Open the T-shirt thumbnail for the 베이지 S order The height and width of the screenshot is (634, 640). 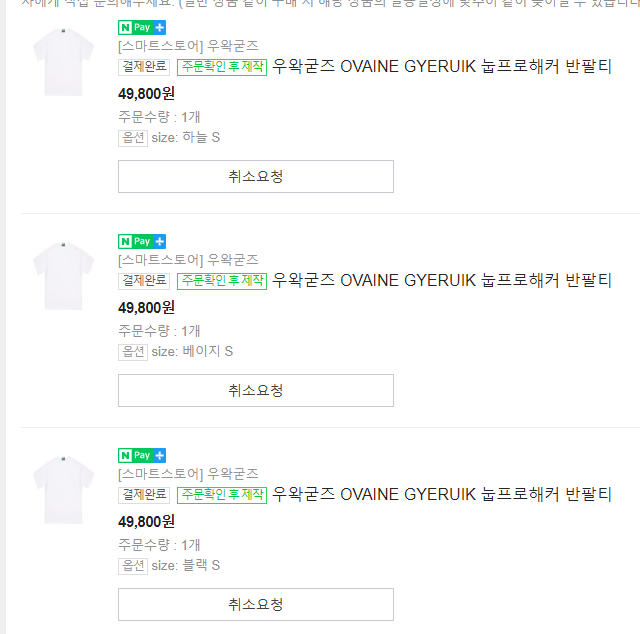[x=62, y=275]
